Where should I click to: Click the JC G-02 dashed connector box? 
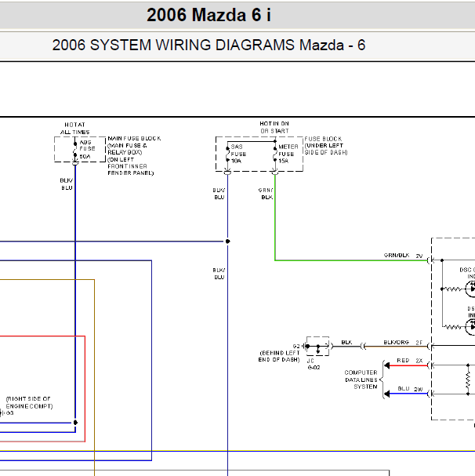(317, 346)
